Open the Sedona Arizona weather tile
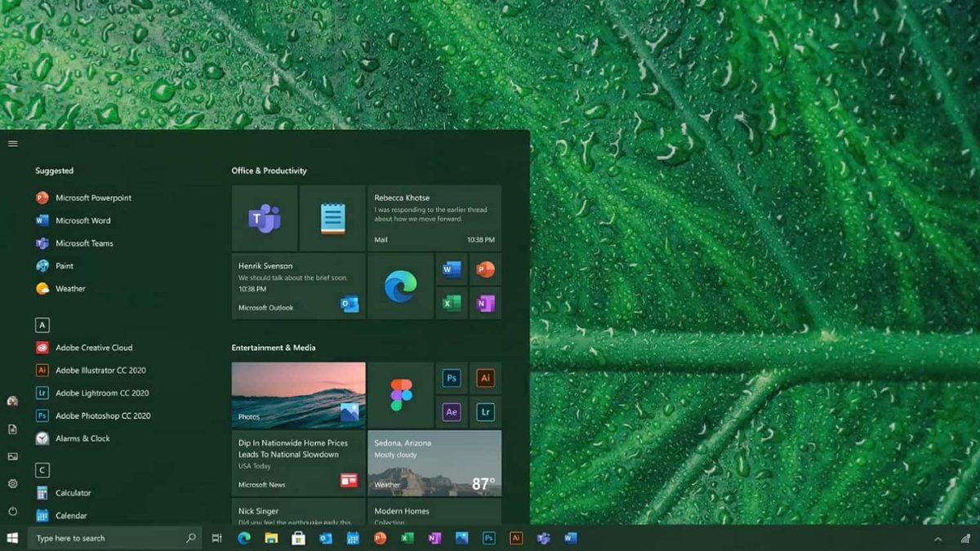Viewport: 980px width, 551px height. (434, 464)
